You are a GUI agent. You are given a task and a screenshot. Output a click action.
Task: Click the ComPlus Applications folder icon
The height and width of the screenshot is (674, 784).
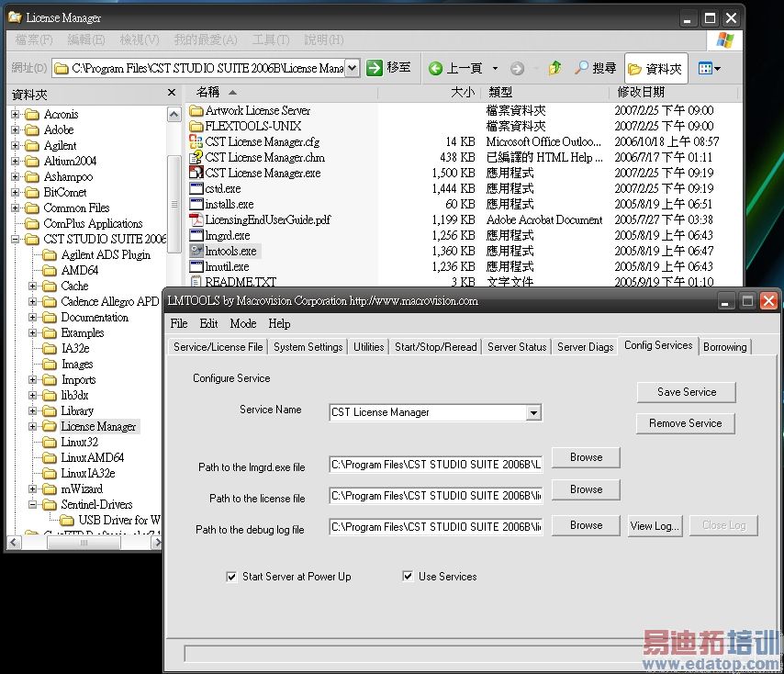click(x=32, y=223)
